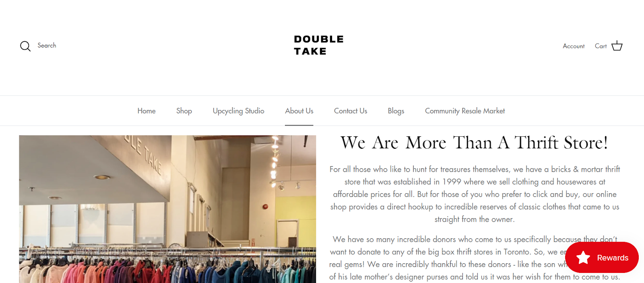Open Community Resale Market link
The image size is (644, 283).
tap(465, 111)
